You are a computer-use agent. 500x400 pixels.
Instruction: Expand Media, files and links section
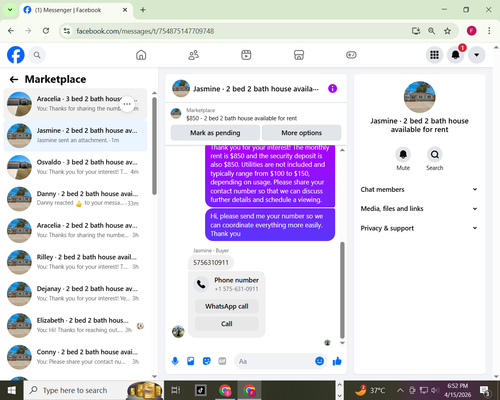pos(419,209)
